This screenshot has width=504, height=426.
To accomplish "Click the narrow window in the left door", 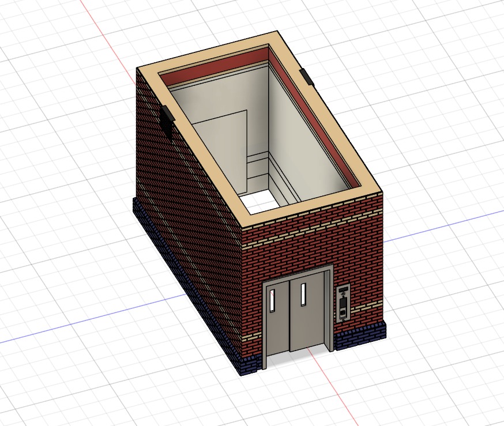I will (x=273, y=300).
